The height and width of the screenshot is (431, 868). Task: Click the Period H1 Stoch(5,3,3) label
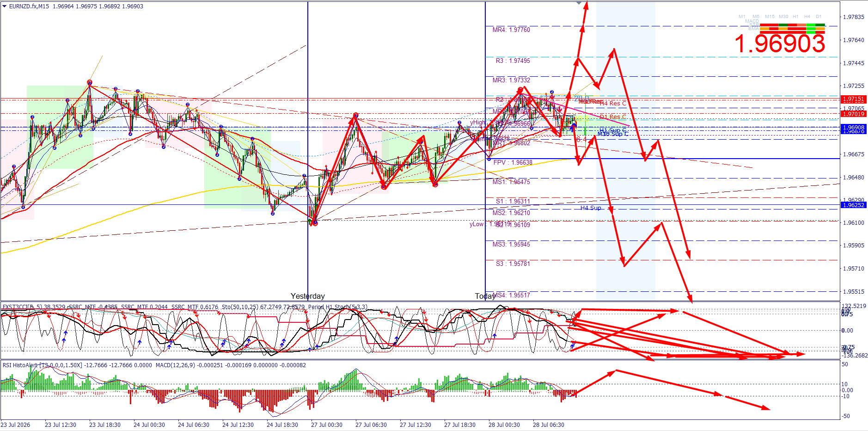pyautogui.click(x=338, y=307)
